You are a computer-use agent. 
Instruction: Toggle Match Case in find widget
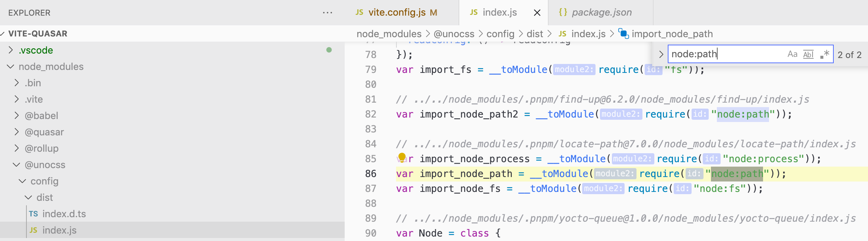pos(792,54)
